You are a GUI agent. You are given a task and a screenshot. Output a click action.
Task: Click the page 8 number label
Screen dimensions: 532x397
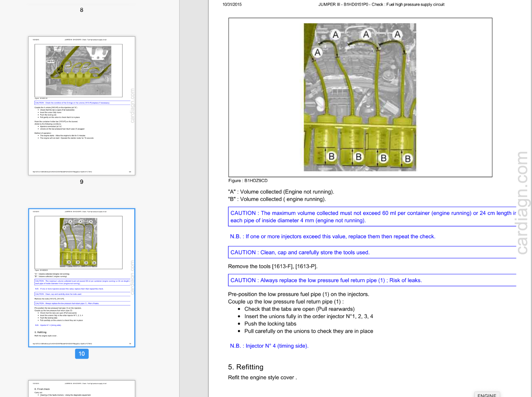pos(81,10)
